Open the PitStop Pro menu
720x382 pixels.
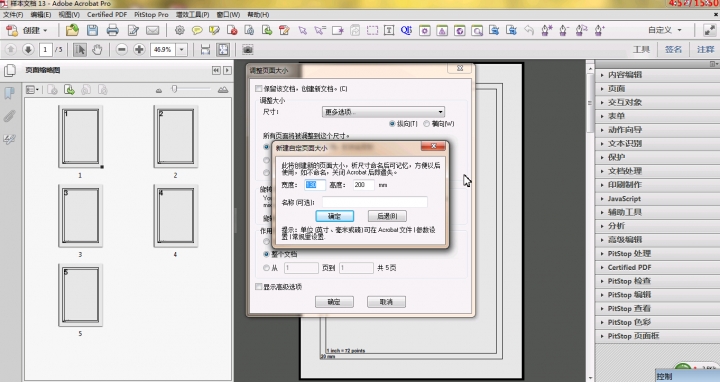tap(151, 15)
